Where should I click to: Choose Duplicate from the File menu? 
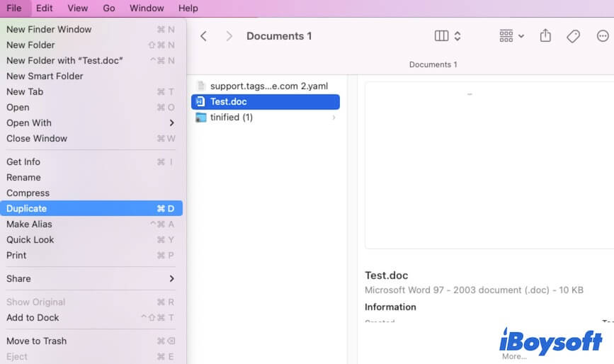pyautogui.click(x=27, y=209)
